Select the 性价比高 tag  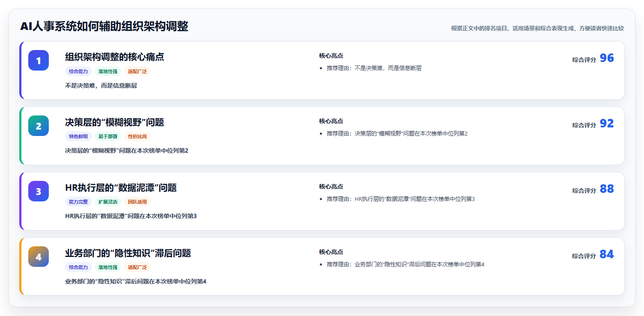point(137,137)
